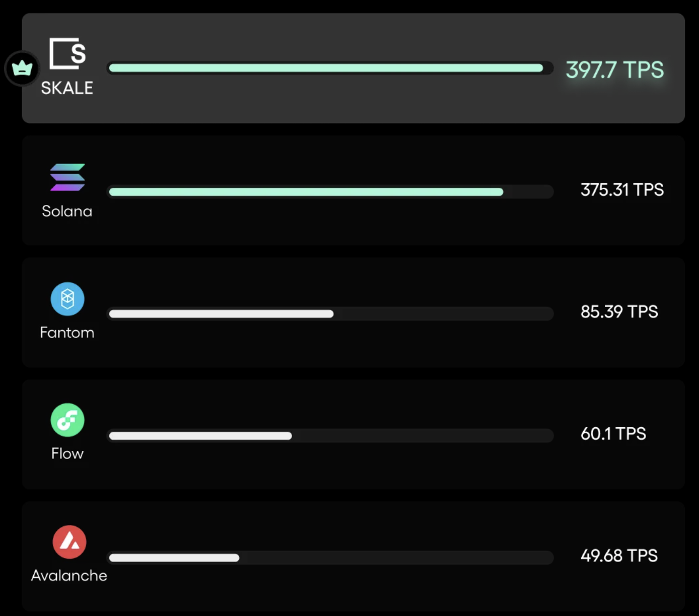Click the Fantom logo icon
The height and width of the screenshot is (616, 699).
click(x=67, y=299)
